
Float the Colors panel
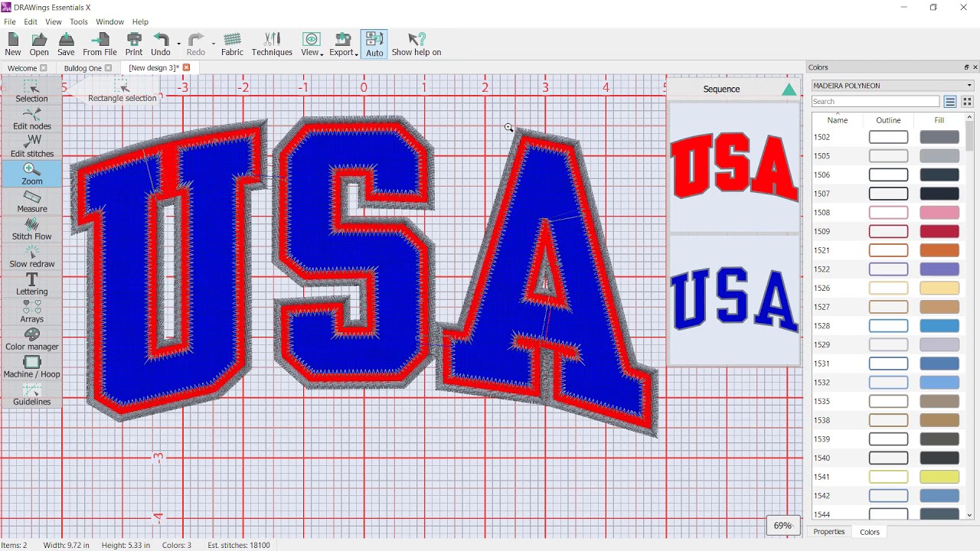point(966,67)
